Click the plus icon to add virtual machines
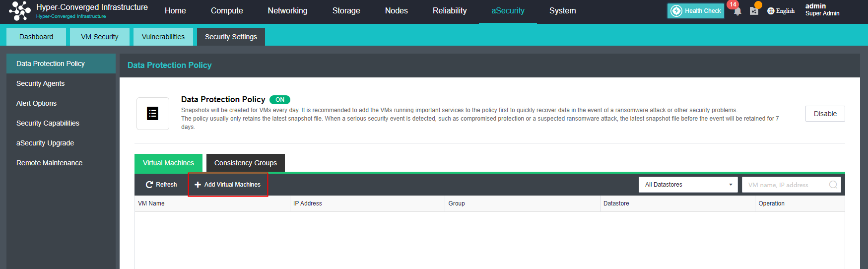 pos(198,185)
